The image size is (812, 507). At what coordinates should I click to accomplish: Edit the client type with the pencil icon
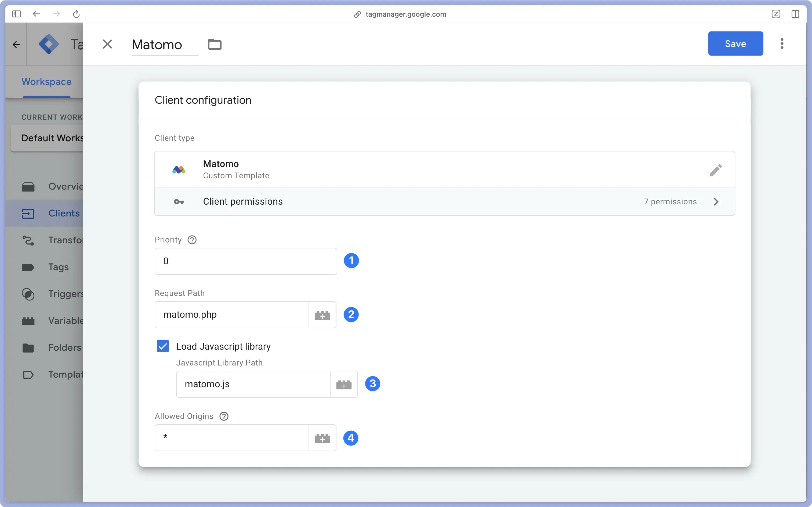click(x=716, y=170)
